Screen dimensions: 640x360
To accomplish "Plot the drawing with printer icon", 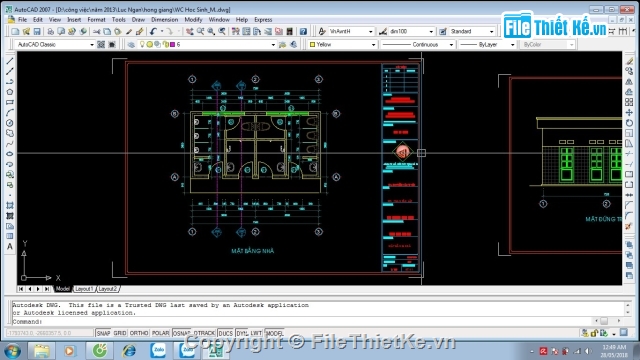I will (50, 31).
